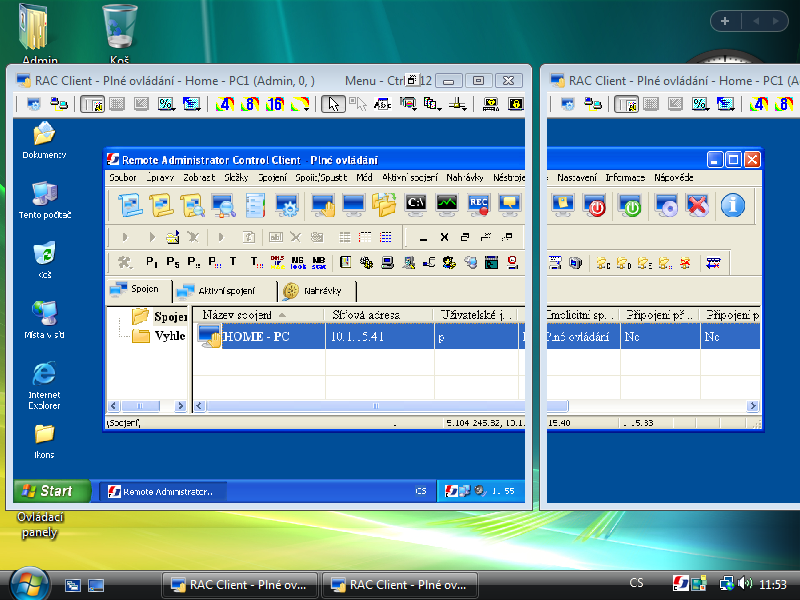This screenshot has height=600, width=800.
Task: Click the chat bubble monitor icon
Action: [x=510, y=206]
